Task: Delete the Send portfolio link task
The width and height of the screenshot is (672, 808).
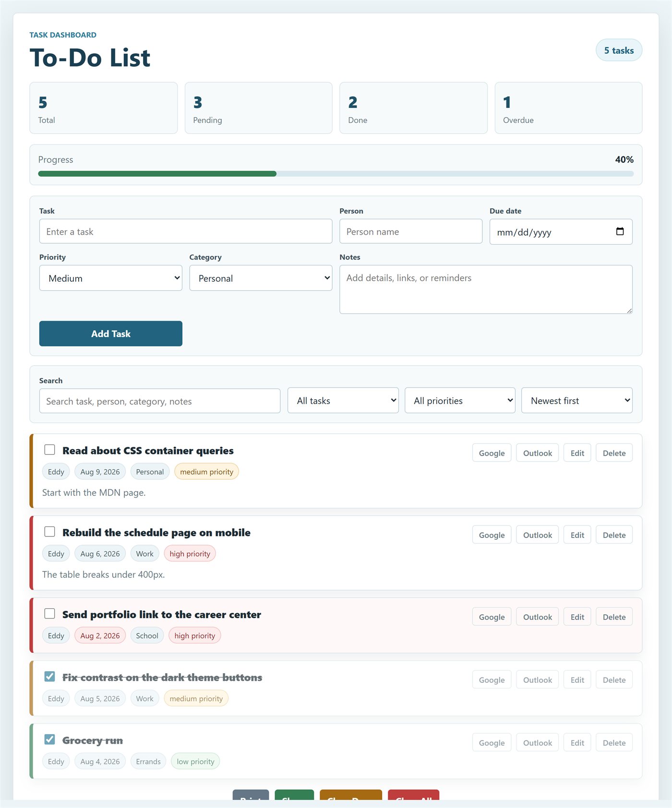Action: pyautogui.click(x=614, y=617)
